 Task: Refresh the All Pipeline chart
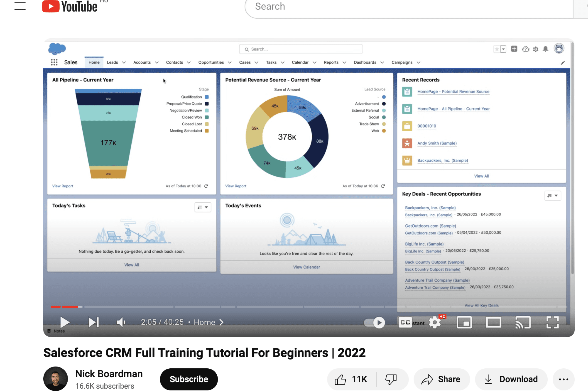pos(206,186)
